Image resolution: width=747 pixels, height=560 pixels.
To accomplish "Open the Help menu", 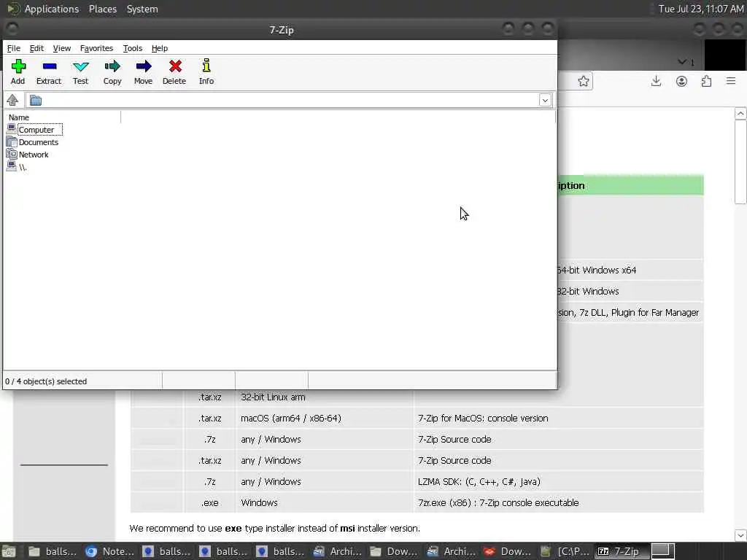I will pos(160,48).
